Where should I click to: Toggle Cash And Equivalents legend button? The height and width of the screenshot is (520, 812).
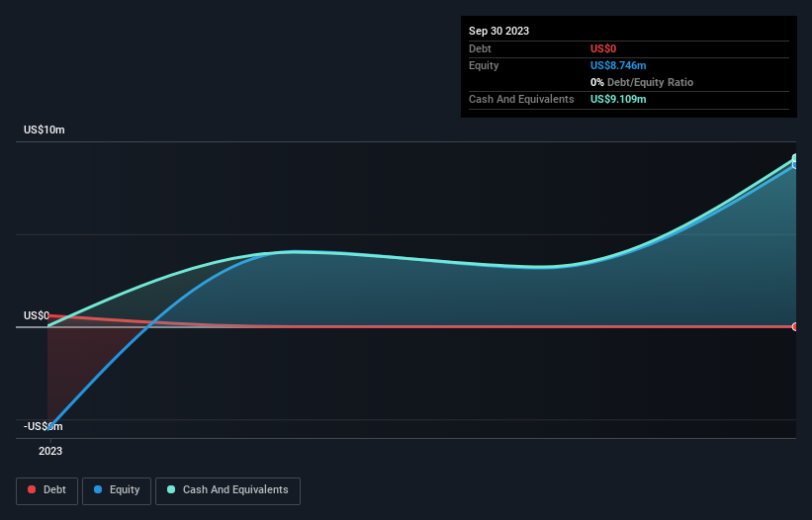point(227,490)
